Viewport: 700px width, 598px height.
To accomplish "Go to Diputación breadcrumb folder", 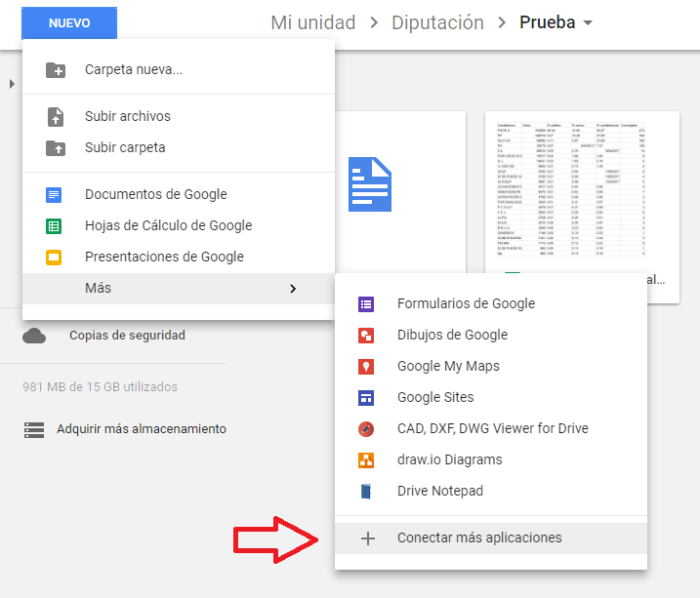I will pos(437,22).
